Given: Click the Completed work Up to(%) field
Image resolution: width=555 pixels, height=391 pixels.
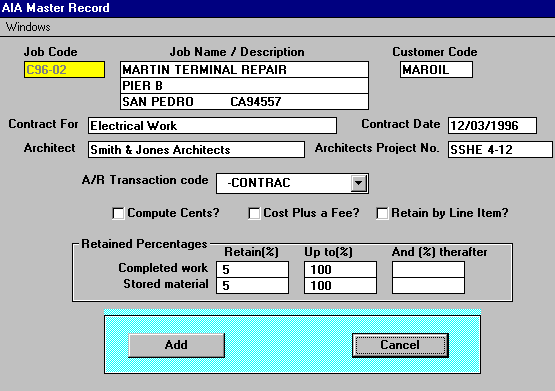Looking at the screenshot, I should coord(340,270).
